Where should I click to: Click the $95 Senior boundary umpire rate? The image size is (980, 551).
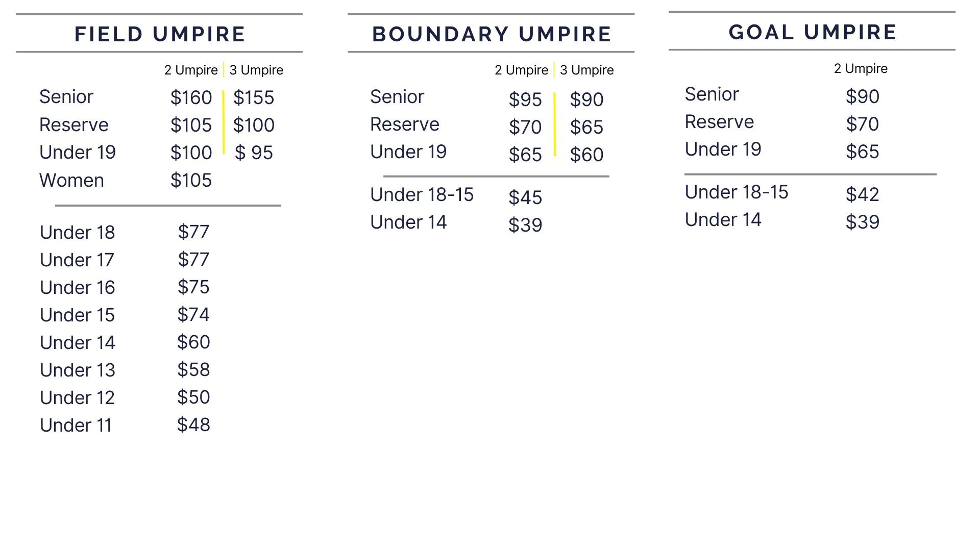click(525, 99)
